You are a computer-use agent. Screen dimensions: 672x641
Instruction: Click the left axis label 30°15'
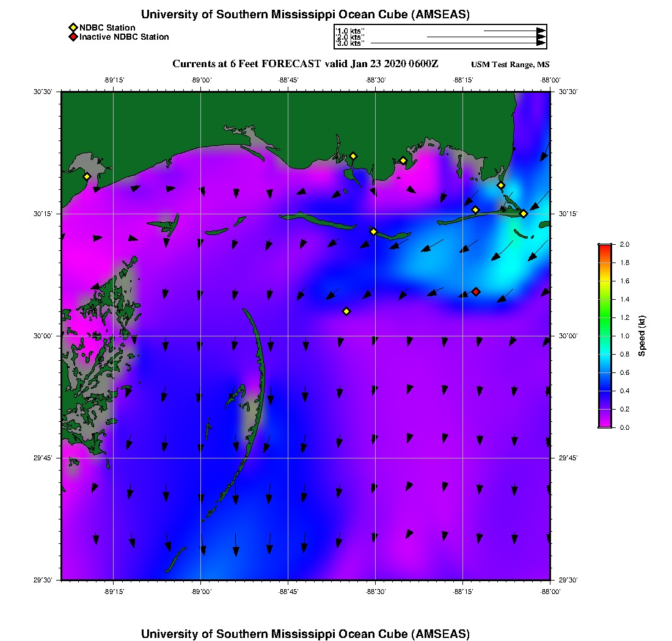coord(43,214)
